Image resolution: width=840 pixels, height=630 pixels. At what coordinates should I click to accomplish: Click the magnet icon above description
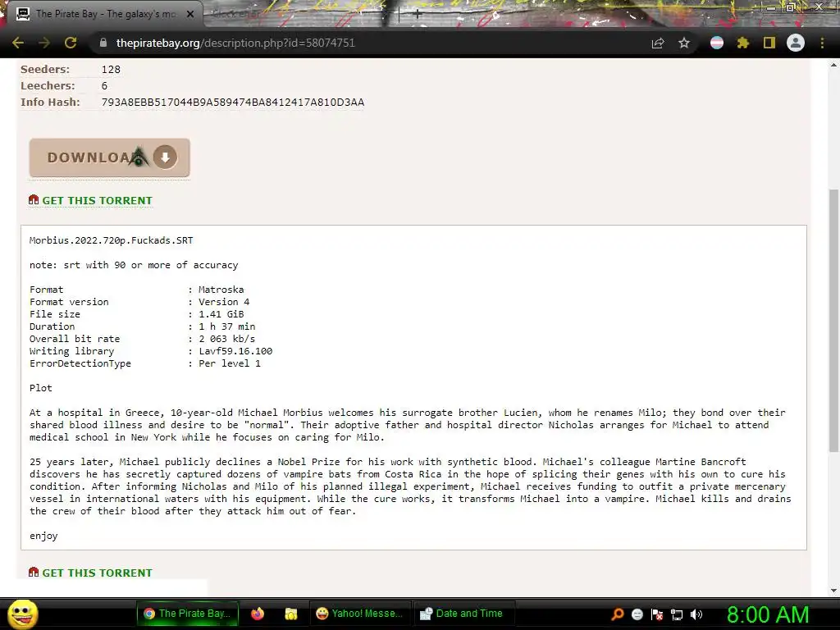point(34,200)
